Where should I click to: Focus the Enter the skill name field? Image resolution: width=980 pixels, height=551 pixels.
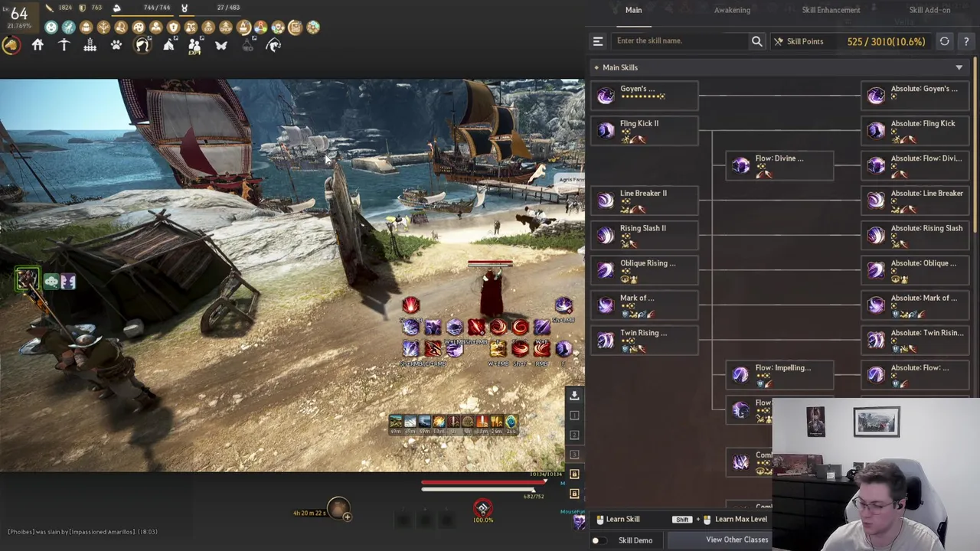[680, 41]
